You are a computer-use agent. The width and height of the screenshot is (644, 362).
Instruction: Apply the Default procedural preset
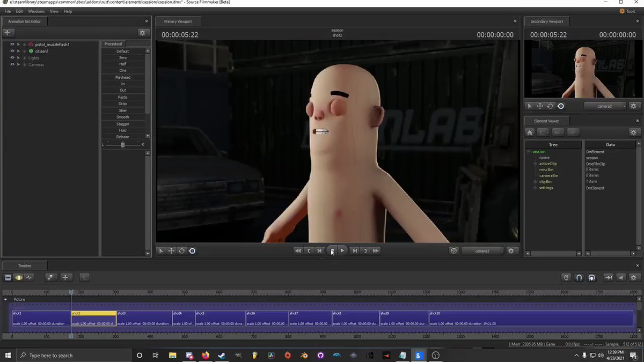[123, 51]
